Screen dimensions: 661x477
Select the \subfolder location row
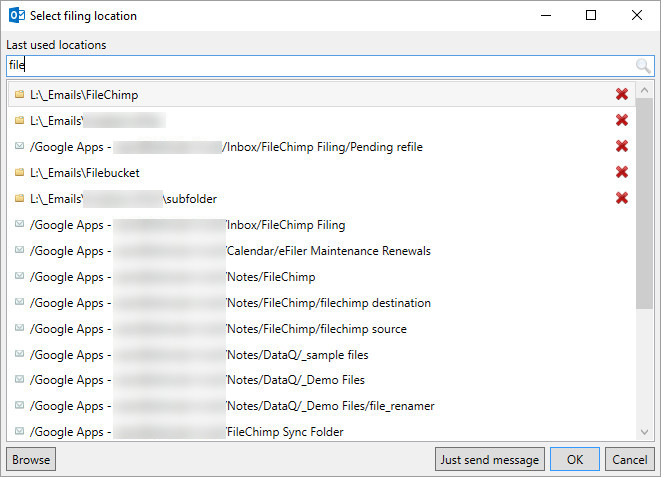[x=321, y=198]
